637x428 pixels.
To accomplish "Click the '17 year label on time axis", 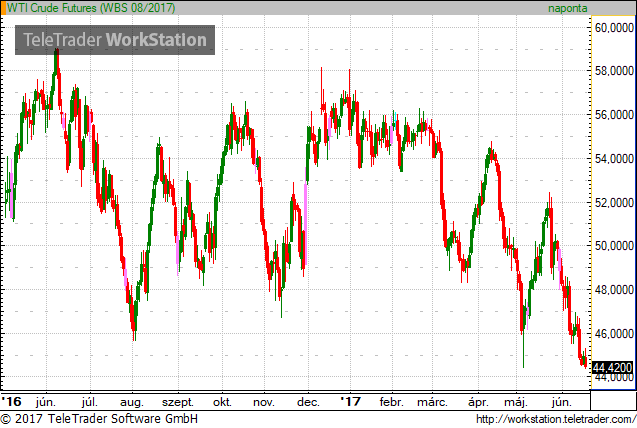I will 351,402.
